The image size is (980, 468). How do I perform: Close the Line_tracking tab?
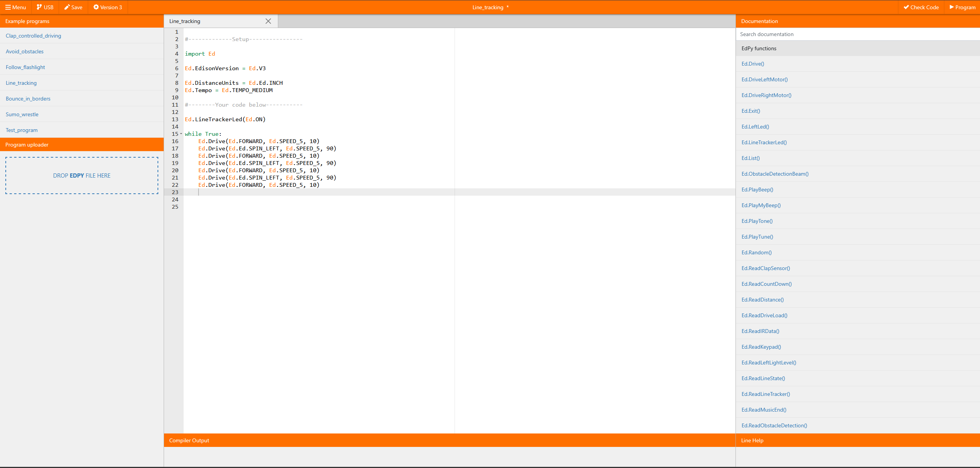coord(268,21)
